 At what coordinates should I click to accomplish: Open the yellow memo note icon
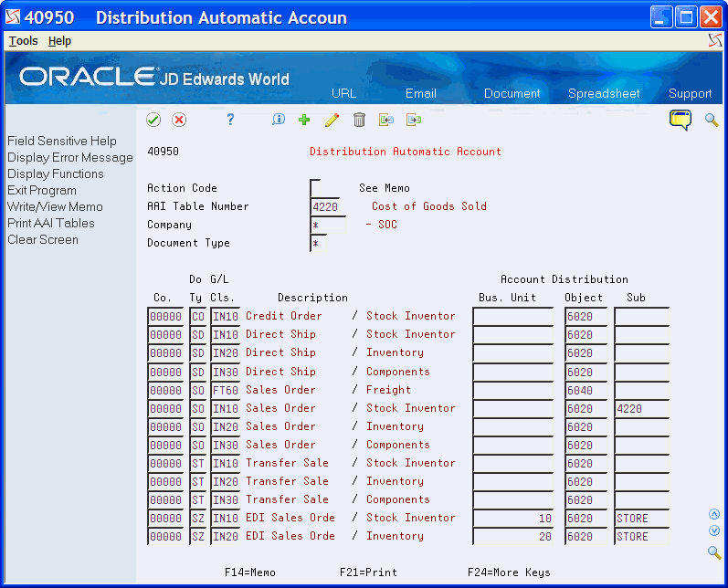click(x=681, y=120)
